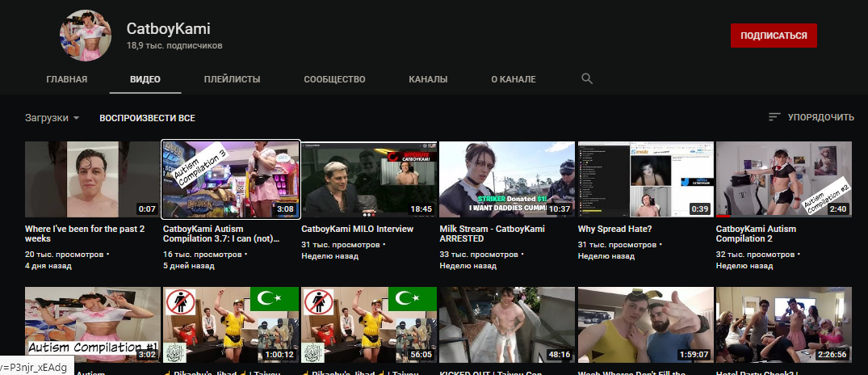Open the ГЛАВНАЯ tab
The height and width of the screenshot is (375, 868).
[67, 79]
